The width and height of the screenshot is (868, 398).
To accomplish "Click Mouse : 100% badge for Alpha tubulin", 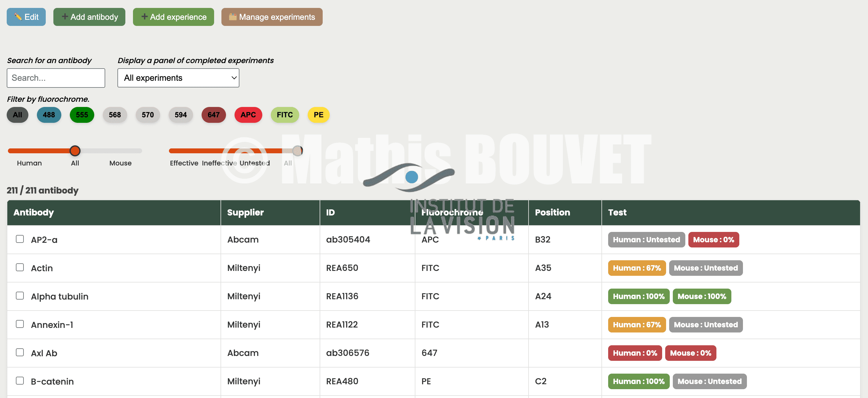I will tap(702, 296).
